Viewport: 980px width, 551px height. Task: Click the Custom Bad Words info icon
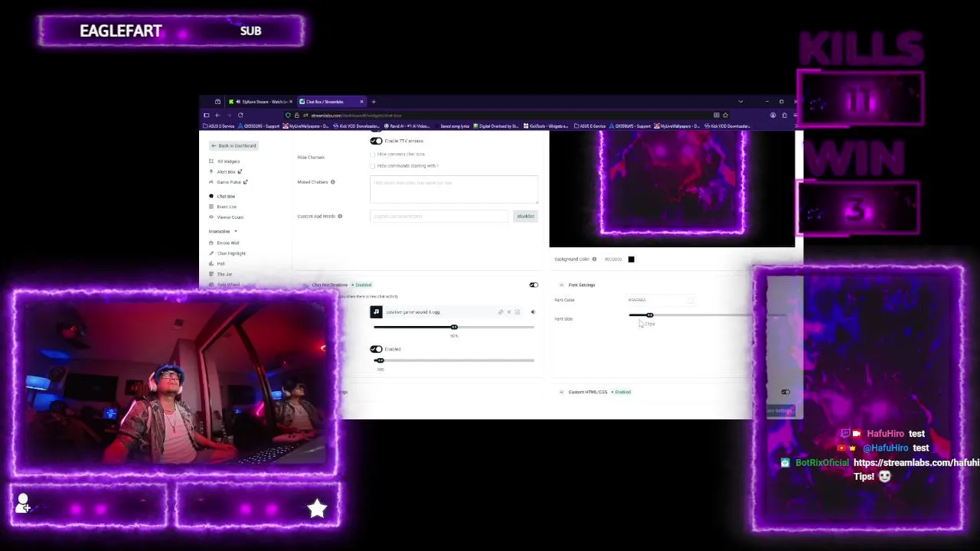pos(340,217)
